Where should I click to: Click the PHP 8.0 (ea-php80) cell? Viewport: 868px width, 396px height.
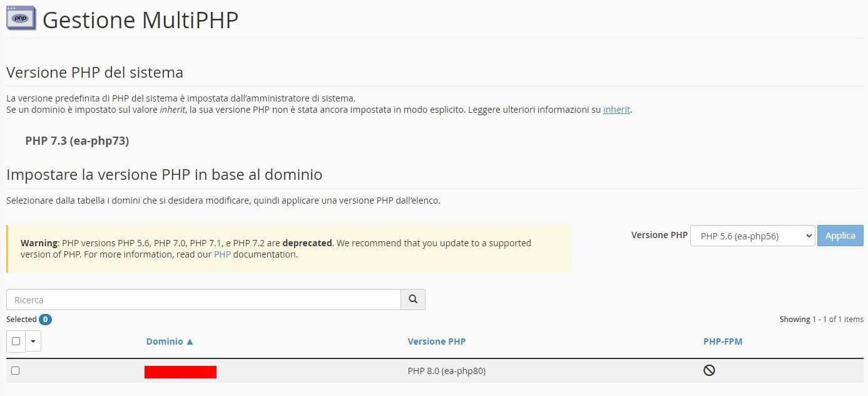pos(447,371)
